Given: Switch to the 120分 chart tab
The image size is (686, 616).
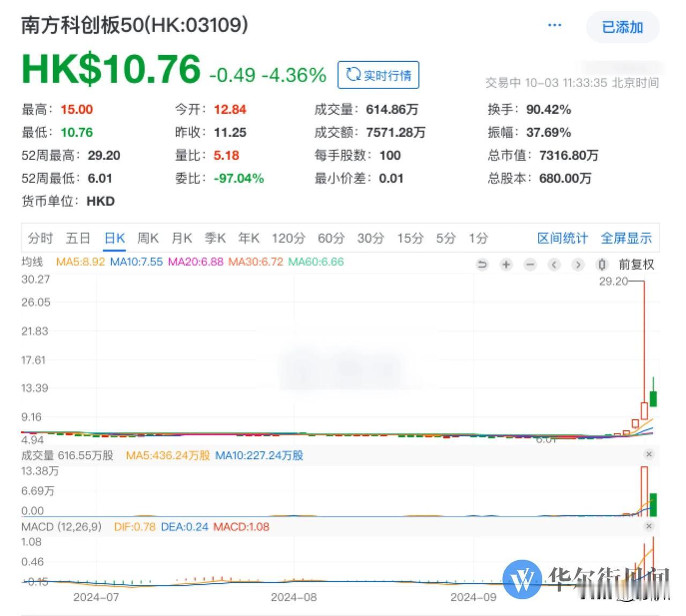Looking at the screenshot, I should point(288,238).
